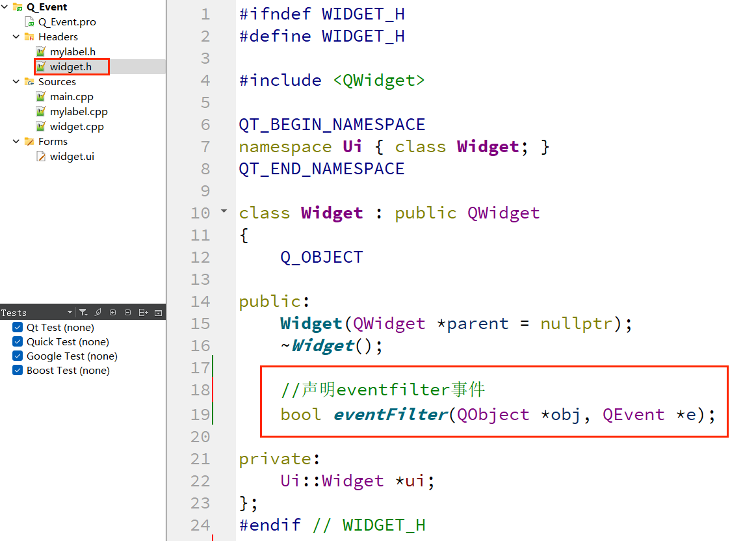Fold the Widget class at line 10
This screenshot has width=756, height=541.
click(x=224, y=211)
